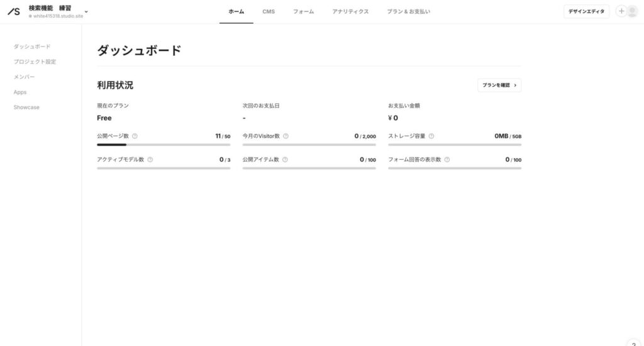Click the 公開ページ数 progress bar
Viewport: 644px width, 346px height.
coord(164,145)
